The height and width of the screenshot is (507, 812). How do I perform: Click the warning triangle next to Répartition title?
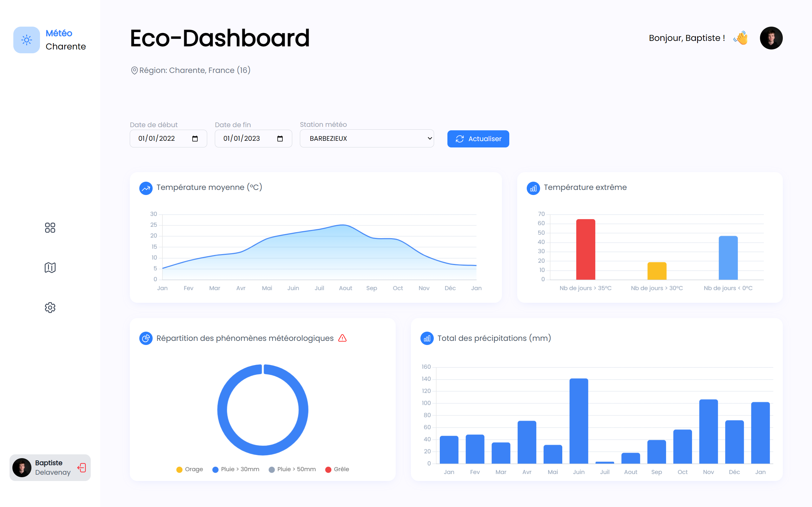tap(342, 338)
